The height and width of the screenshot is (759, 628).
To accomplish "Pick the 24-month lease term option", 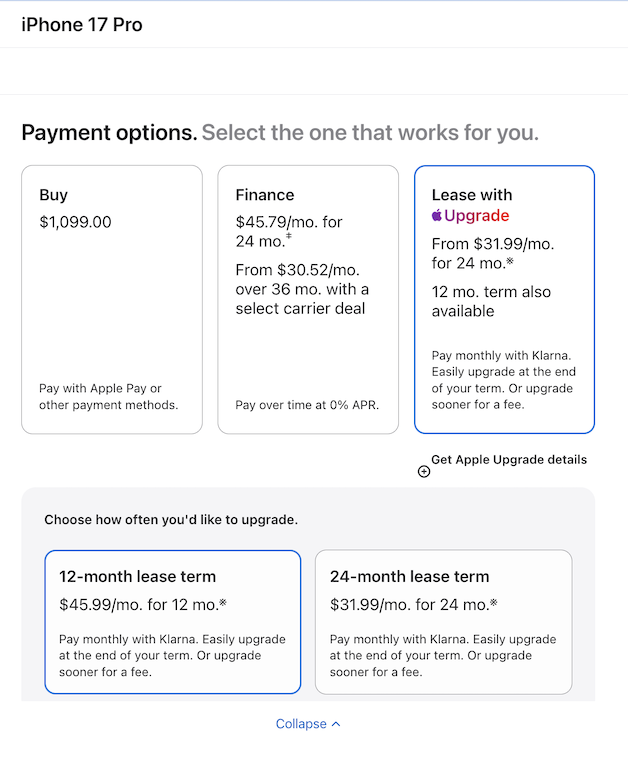I will pos(444,622).
